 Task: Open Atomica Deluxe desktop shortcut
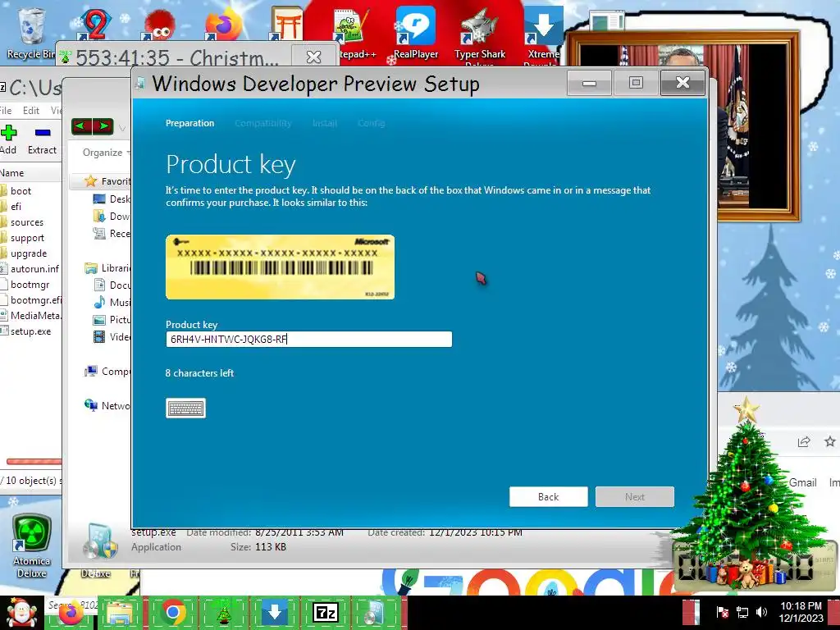click(x=32, y=546)
